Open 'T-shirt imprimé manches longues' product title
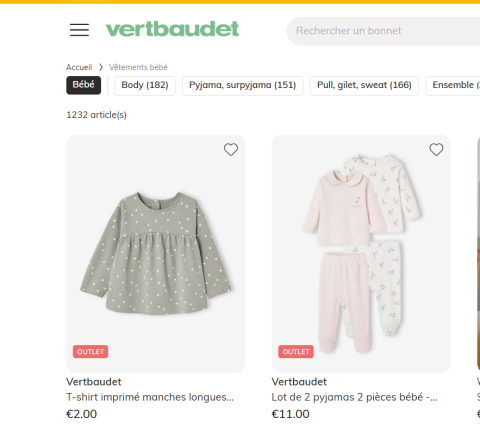Image resolution: width=480 pixels, height=431 pixels. pyautogui.click(x=150, y=397)
